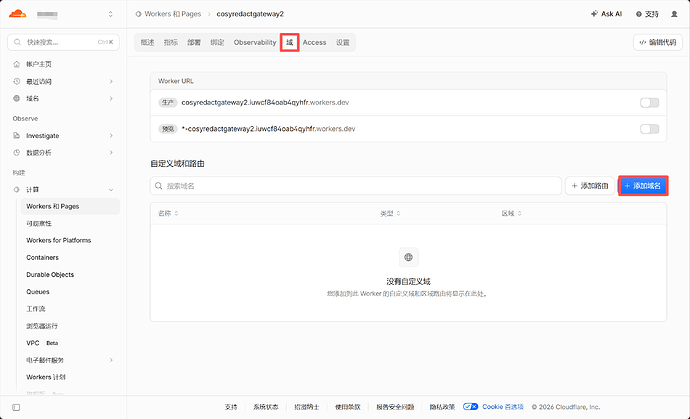This screenshot has height=419, width=690.
Task: Click the Investigate sidebar icon
Action: click(x=17, y=136)
